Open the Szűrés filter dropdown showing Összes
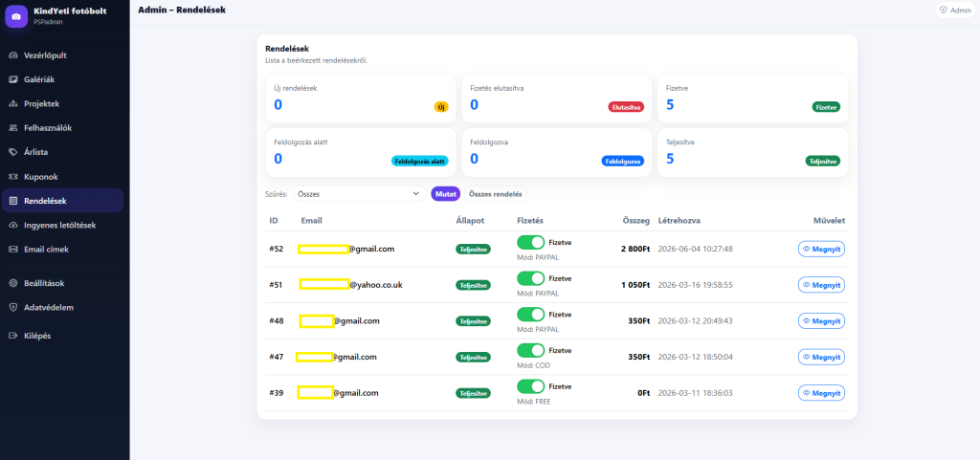Viewport: 980px width, 460px height. tap(360, 194)
